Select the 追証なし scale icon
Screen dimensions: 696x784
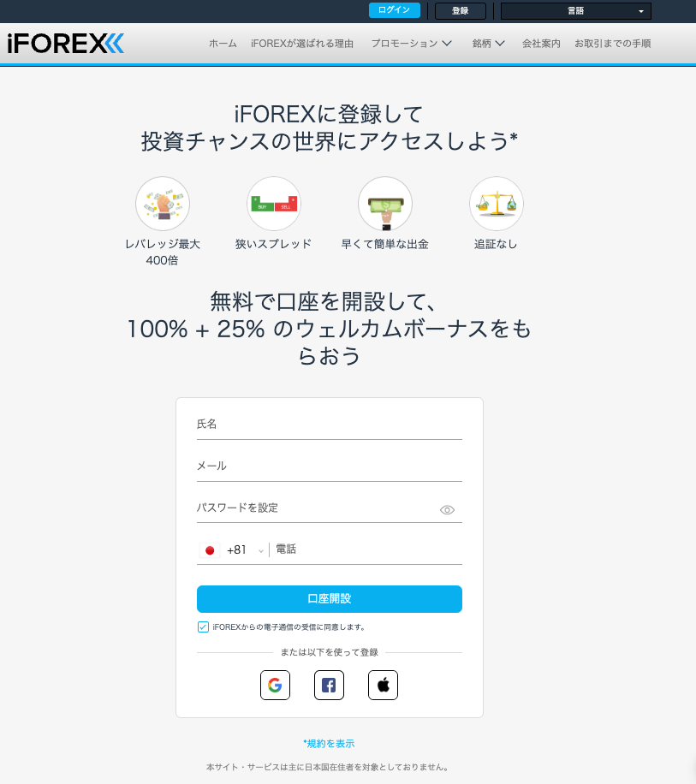pos(497,204)
